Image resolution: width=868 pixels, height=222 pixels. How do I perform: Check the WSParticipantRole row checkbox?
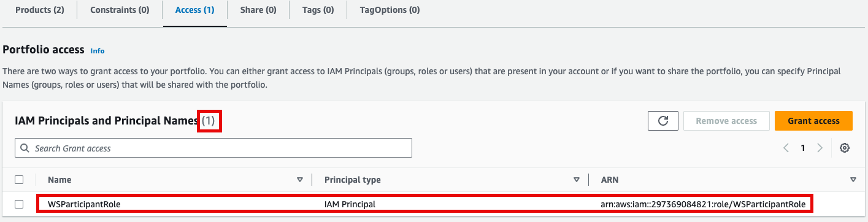[x=19, y=204]
